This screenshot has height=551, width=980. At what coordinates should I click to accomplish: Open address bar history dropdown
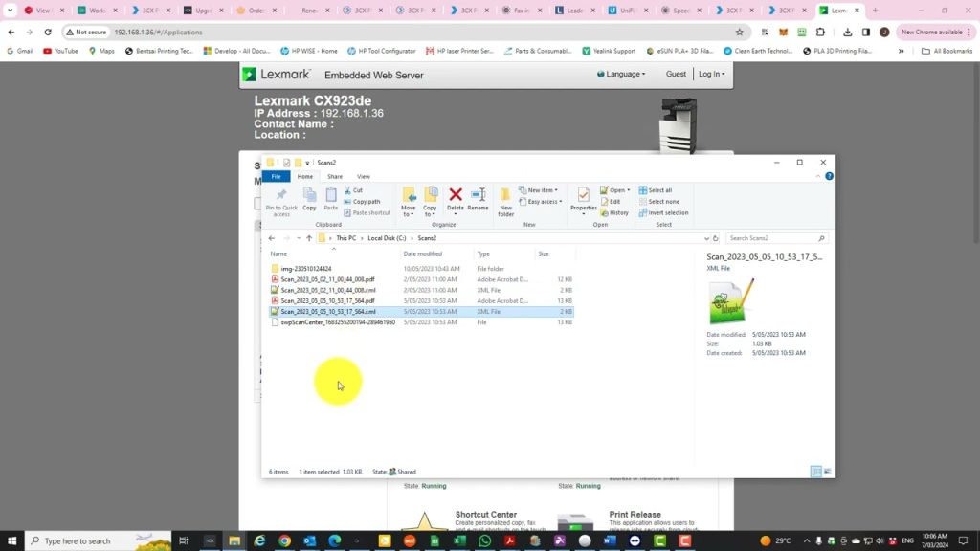click(706, 238)
